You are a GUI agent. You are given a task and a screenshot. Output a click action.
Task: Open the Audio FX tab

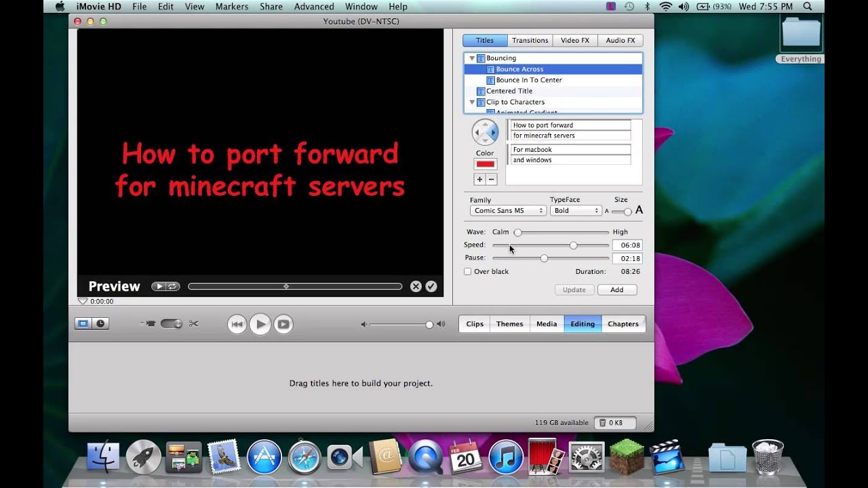[620, 41]
